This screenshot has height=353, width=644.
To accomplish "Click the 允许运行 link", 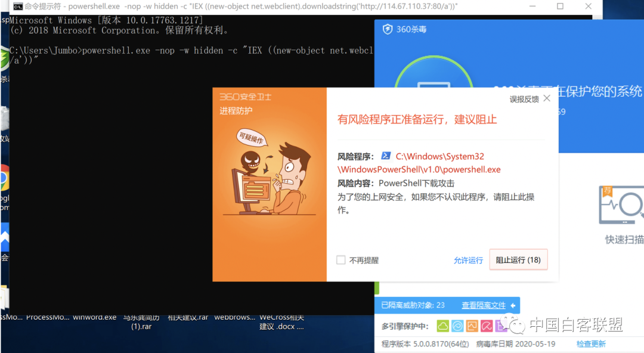I will pos(468,260).
